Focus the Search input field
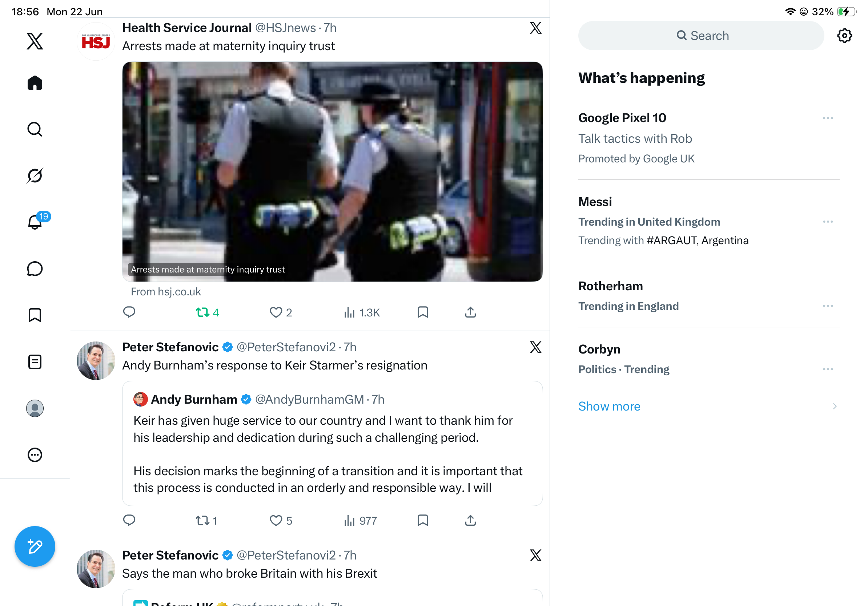The image size is (868, 606). tap(701, 36)
